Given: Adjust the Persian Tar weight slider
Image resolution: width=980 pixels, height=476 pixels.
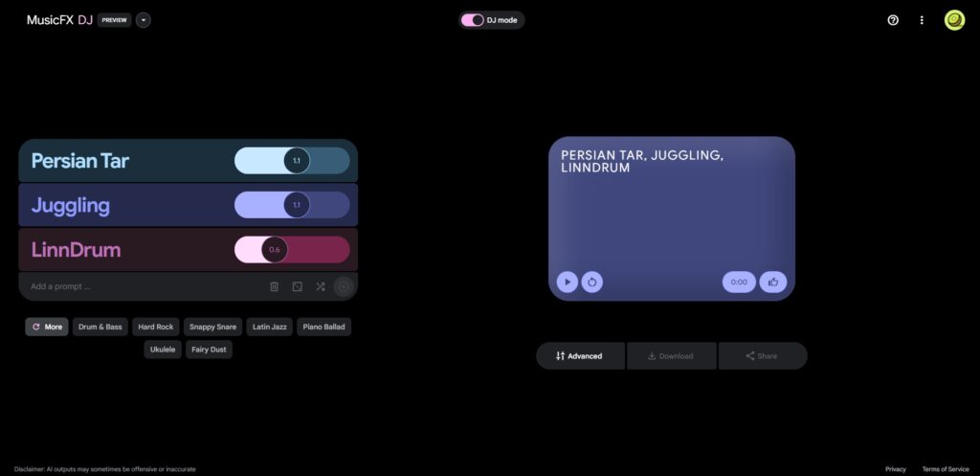Looking at the screenshot, I should pyautogui.click(x=292, y=161).
